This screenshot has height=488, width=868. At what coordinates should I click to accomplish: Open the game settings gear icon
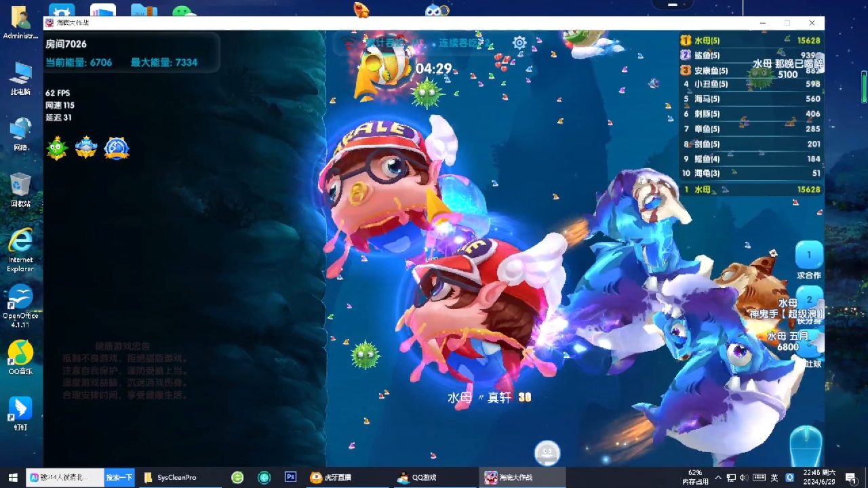[x=519, y=43]
